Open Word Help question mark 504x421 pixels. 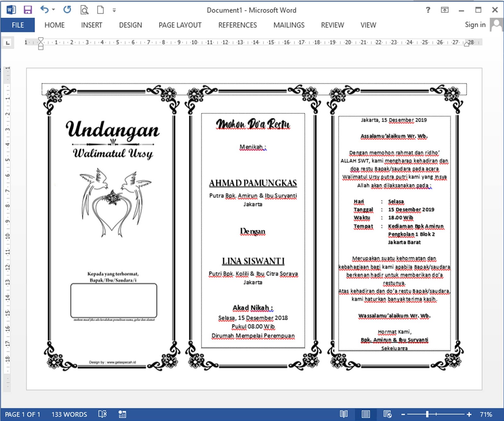click(428, 10)
